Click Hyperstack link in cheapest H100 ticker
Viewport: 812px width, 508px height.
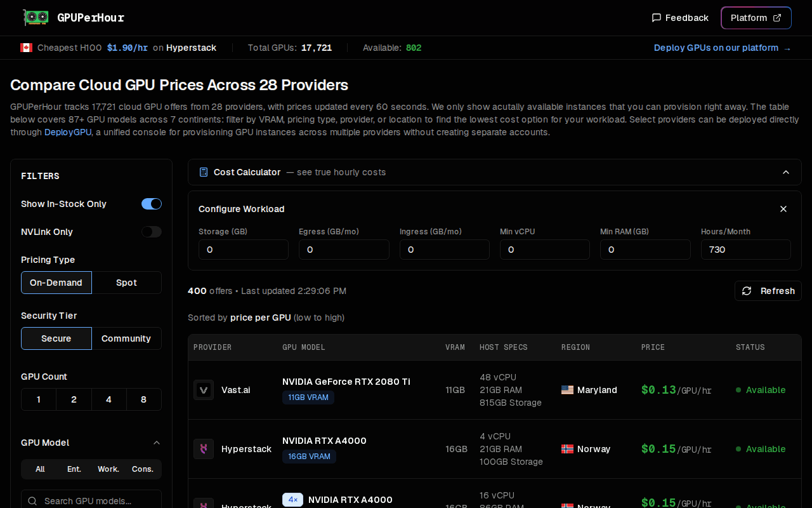click(191, 48)
